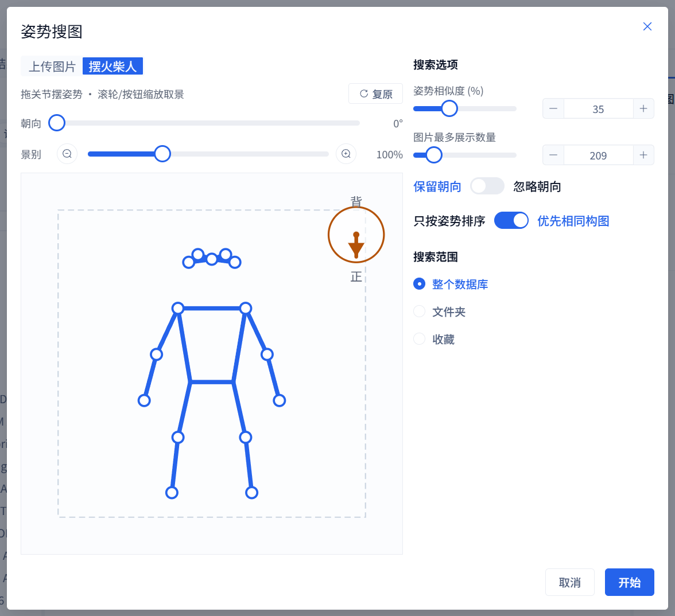Image resolution: width=675 pixels, height=616 pixels.
Task: Select the 文件夹 search scope radio
Action: click(x=419, y=311)
